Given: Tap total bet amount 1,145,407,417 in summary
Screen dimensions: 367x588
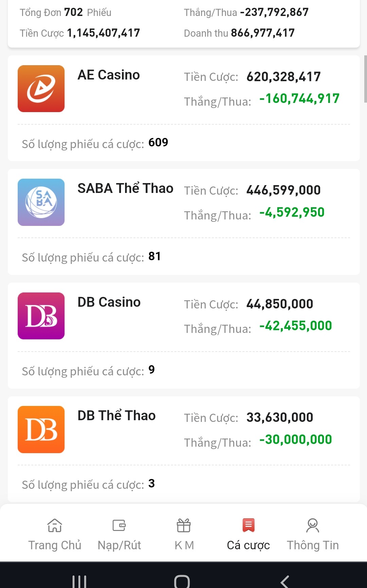Looking at the screenshot, I should 103,33.
